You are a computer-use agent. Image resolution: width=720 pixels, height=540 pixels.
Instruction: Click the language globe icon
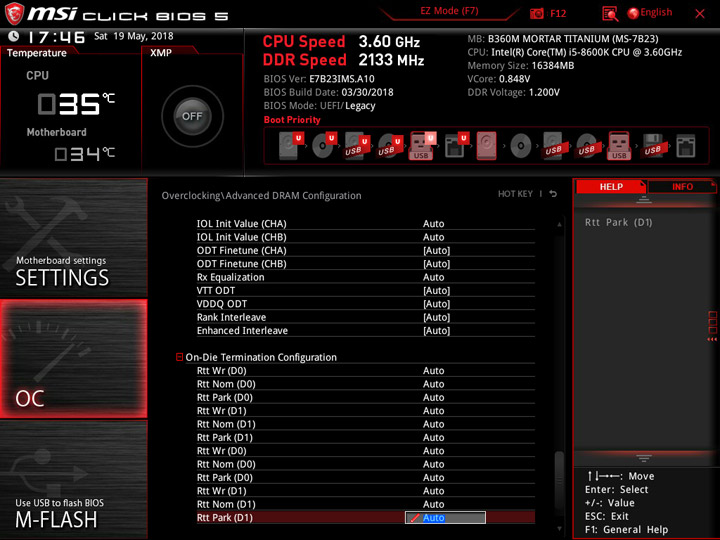click(x=633, y=13)
